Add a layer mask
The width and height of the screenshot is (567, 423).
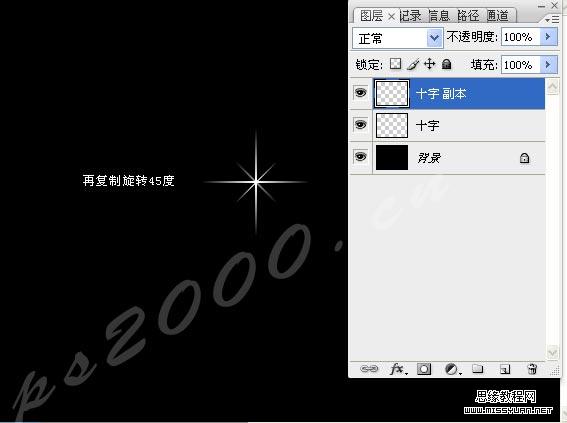(x=424, y=369)
